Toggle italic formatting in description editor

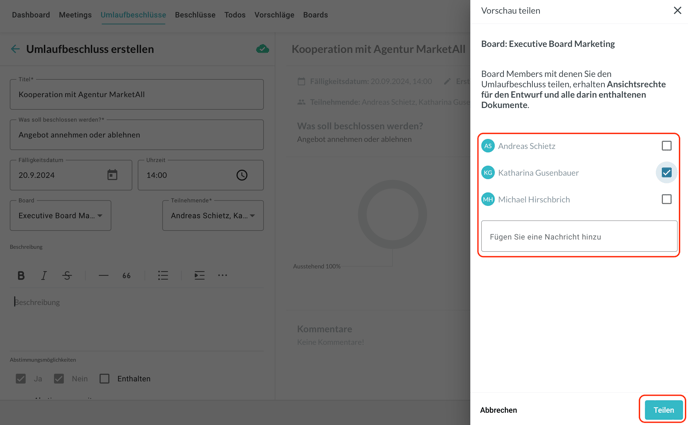44,275
